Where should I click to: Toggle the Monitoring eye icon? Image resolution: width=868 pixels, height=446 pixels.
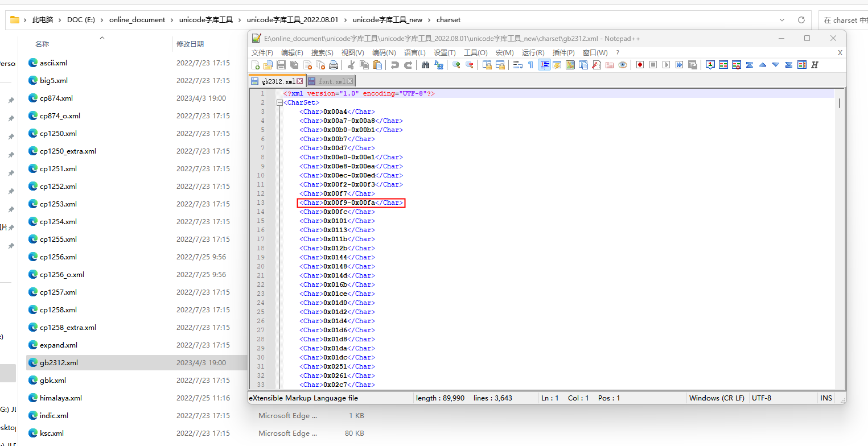(x=623, y=65)
